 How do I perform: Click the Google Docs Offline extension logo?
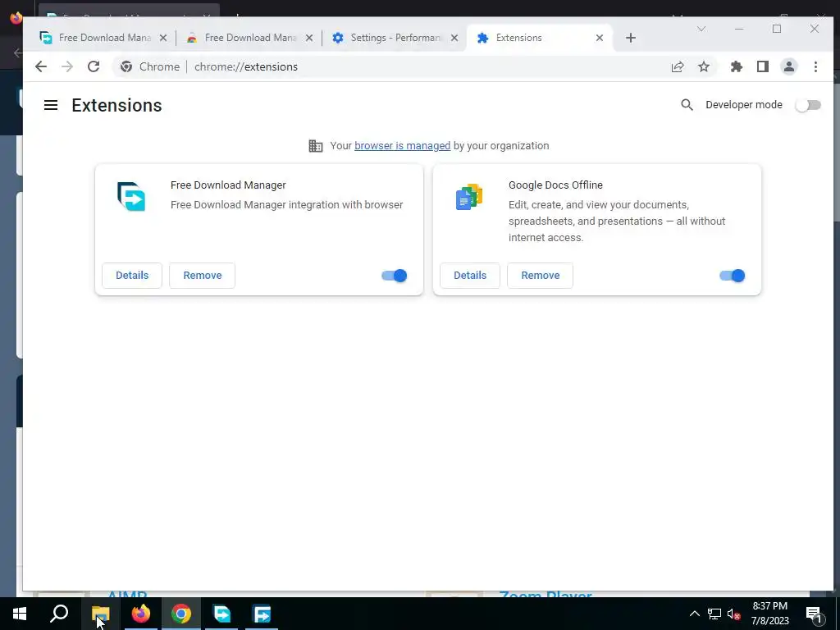469,197
